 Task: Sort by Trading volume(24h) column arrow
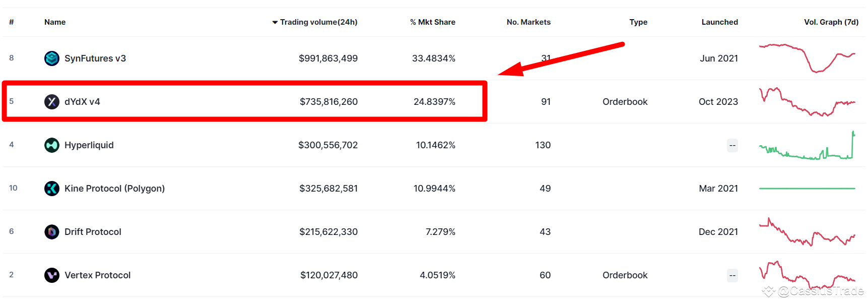coord(275,22)
